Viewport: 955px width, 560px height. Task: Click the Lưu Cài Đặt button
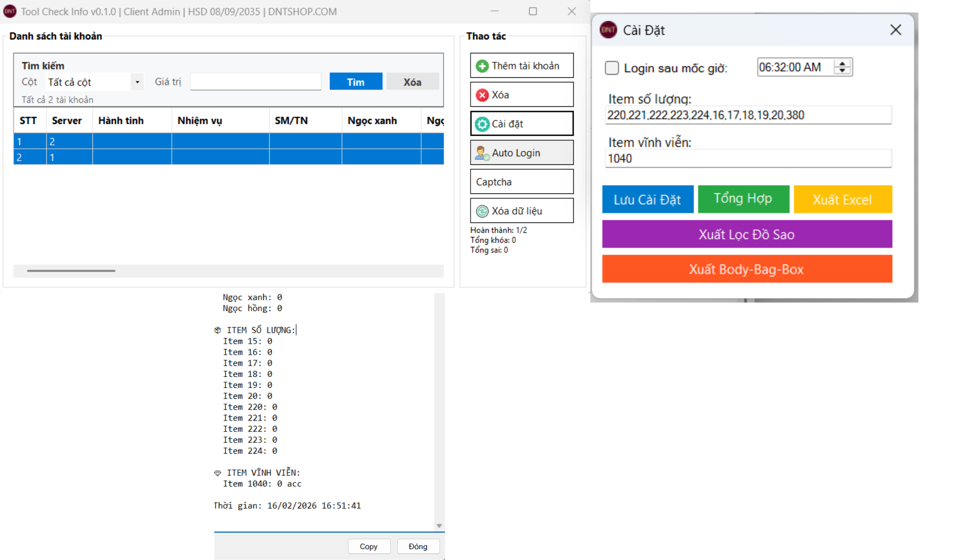click(x=647, y=200)
